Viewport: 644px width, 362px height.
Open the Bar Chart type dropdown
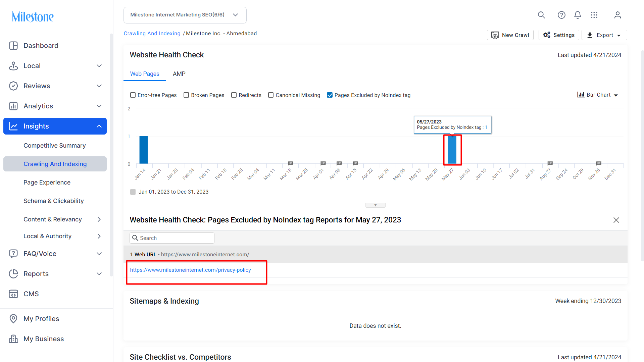pos(598,95)
